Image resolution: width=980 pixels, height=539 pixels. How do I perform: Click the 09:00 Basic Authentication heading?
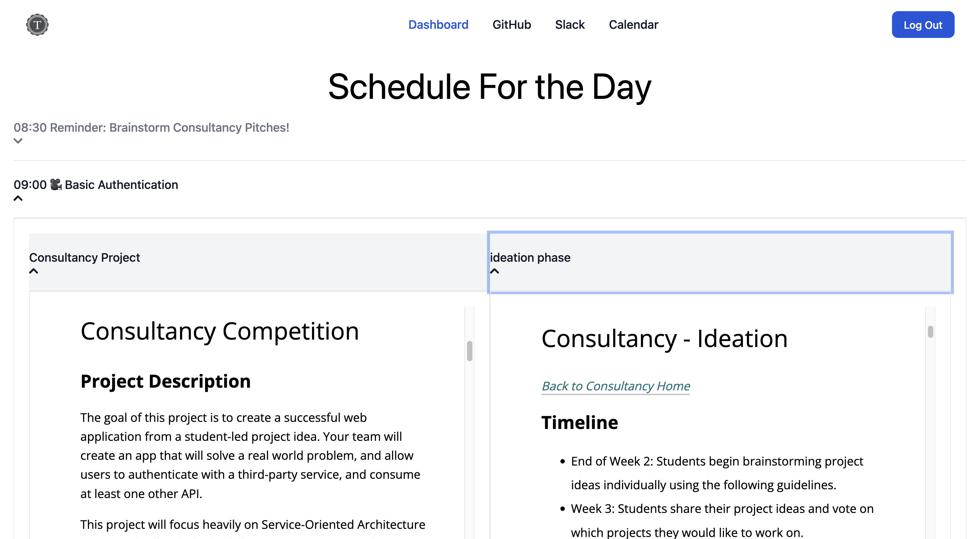[121, 185]
